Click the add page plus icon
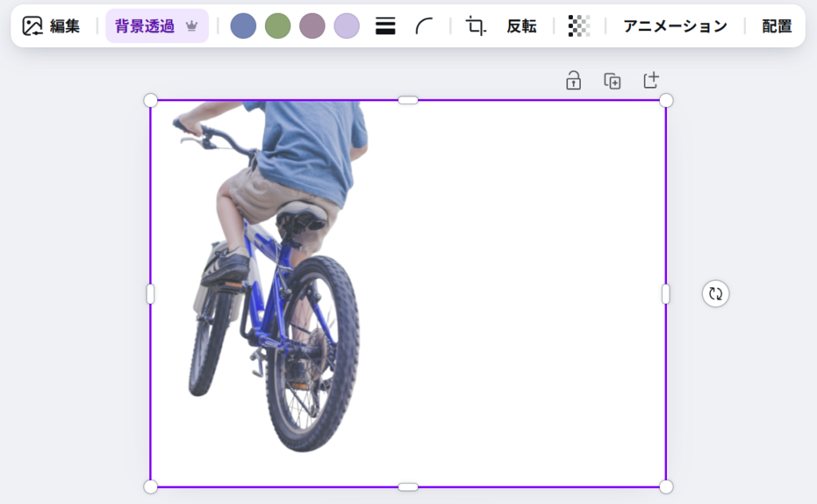The height and width of the screenshot is (504, 817). (651, 81)
